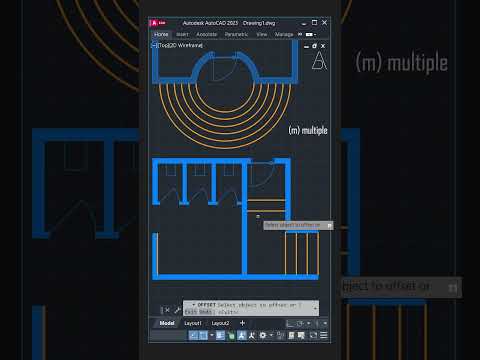Expand the dynamic prompt tooltip options icon

click(329, 226)
